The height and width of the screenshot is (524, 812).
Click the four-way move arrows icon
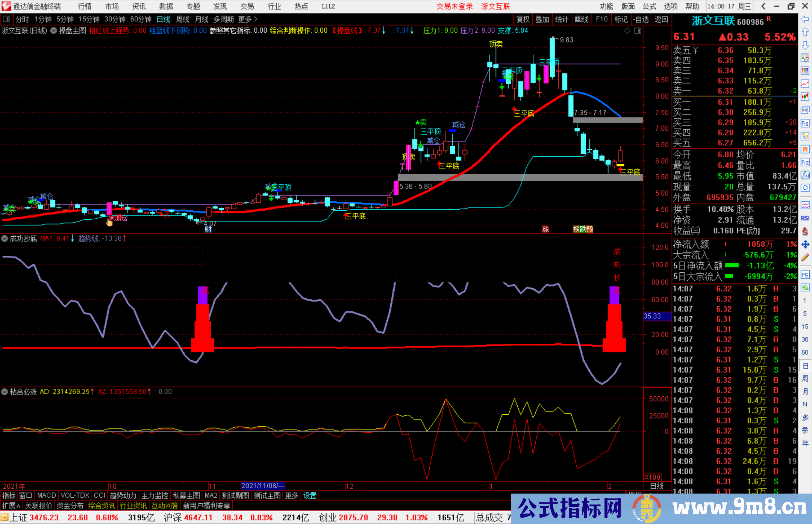point(805,245)
